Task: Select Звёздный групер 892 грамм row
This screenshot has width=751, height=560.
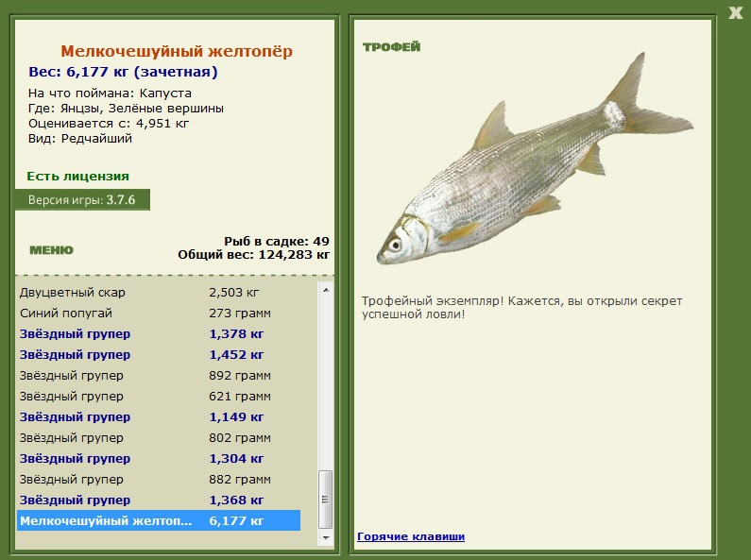Action: tap(159, 376)
